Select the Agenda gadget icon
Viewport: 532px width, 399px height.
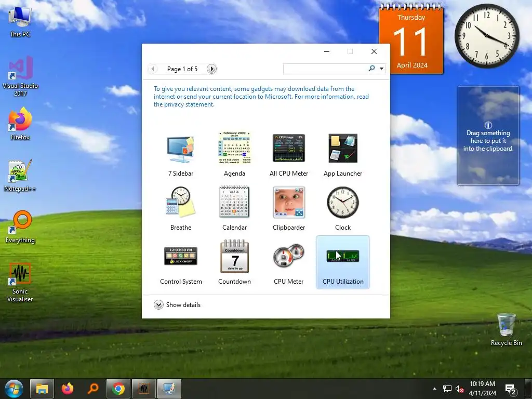[234, 148]
